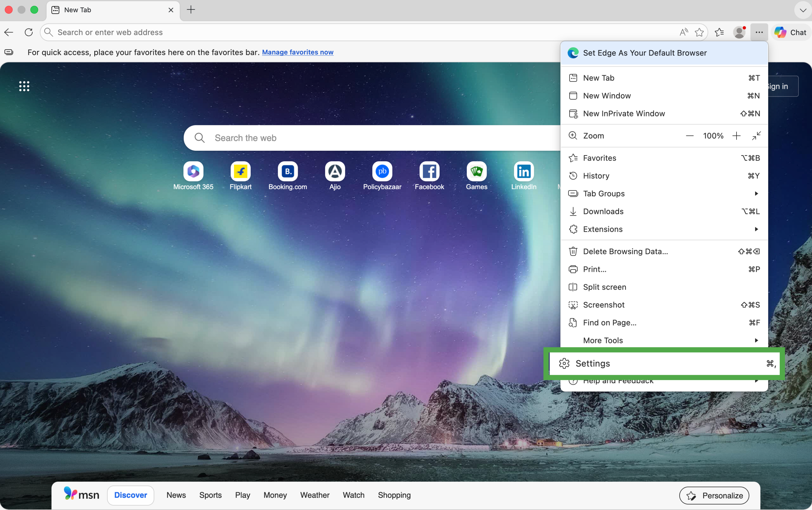Viewport: 812px width, 510px height.
Task: Open the Games shortcut tile
Action: [x=476, y=176]
